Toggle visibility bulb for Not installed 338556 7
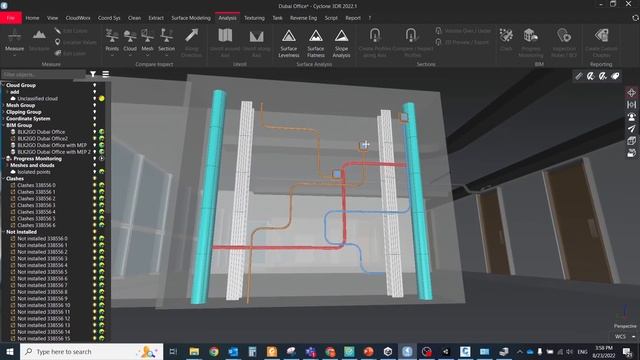640x360 pixels. 95,285
